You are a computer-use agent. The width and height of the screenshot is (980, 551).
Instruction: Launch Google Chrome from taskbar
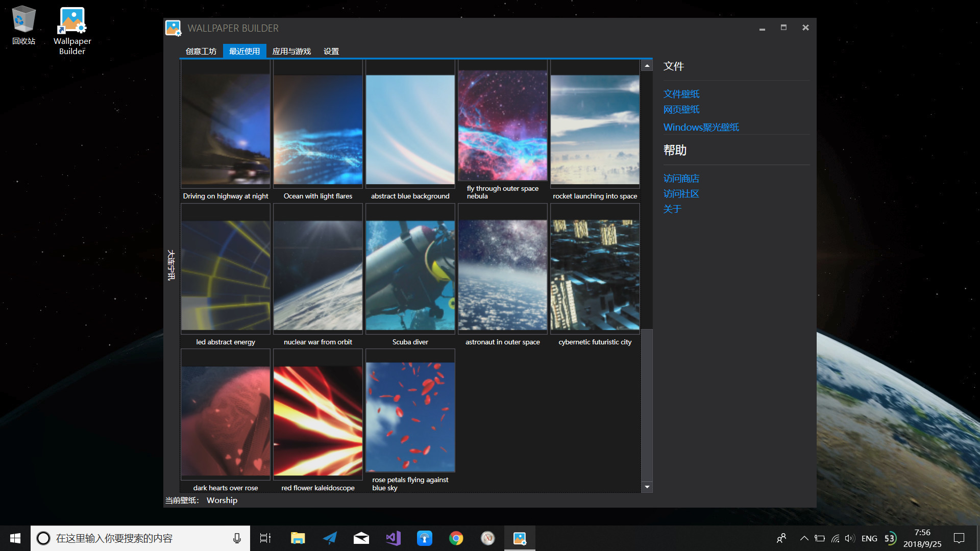click(456, 538)
